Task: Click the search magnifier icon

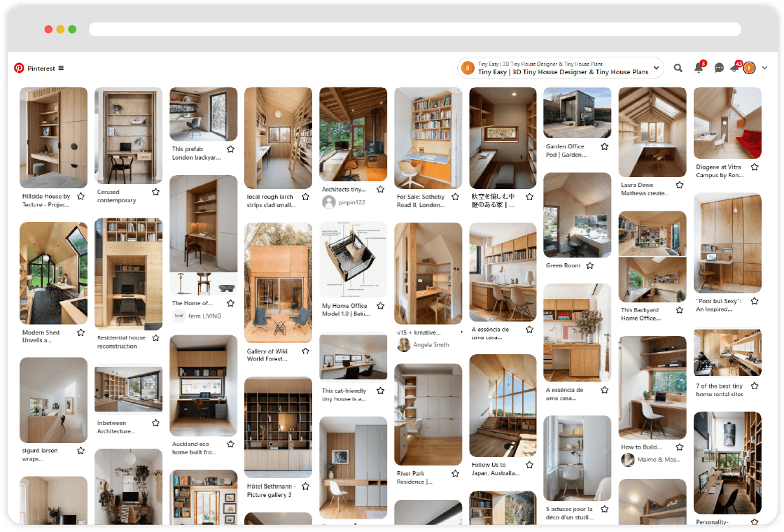Action: pos(678,68)
